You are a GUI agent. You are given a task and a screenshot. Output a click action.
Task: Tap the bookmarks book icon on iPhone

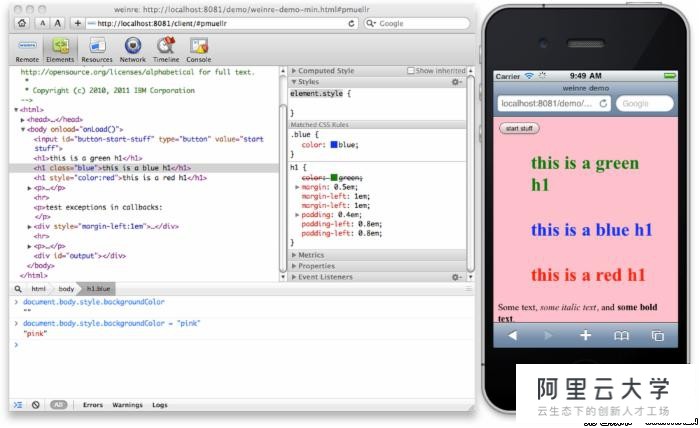(x=621, y=336)
